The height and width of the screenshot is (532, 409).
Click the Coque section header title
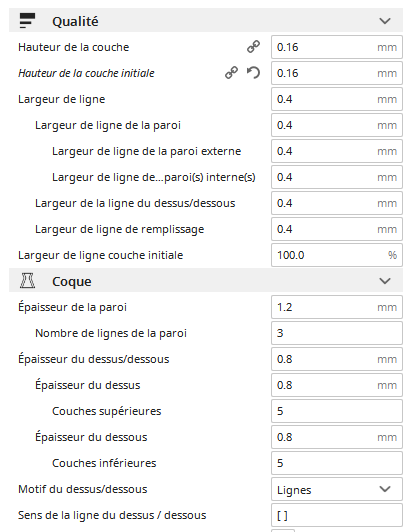(72, 282)
